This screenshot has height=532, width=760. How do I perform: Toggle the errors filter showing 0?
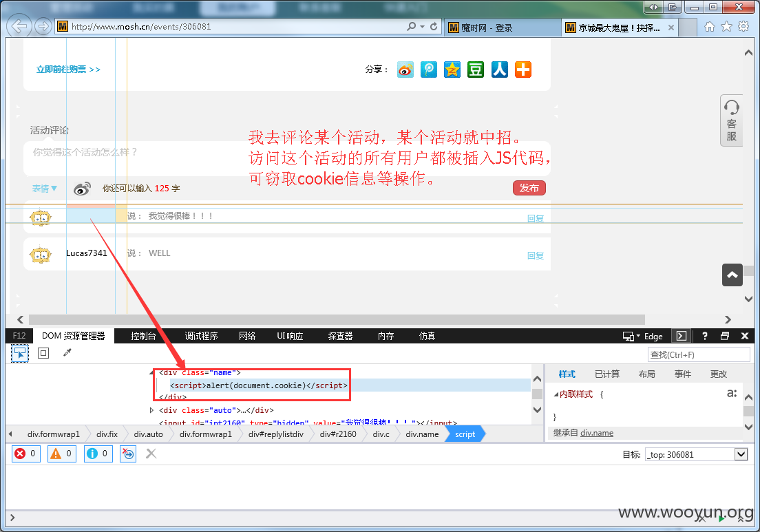[25, 454]
